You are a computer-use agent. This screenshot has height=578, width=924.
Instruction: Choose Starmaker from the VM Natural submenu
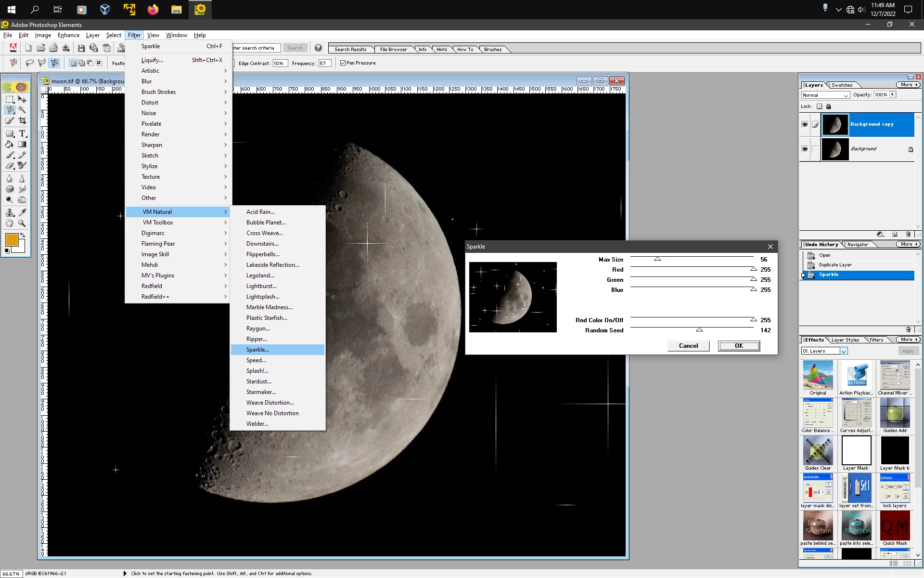pos(261,392)
